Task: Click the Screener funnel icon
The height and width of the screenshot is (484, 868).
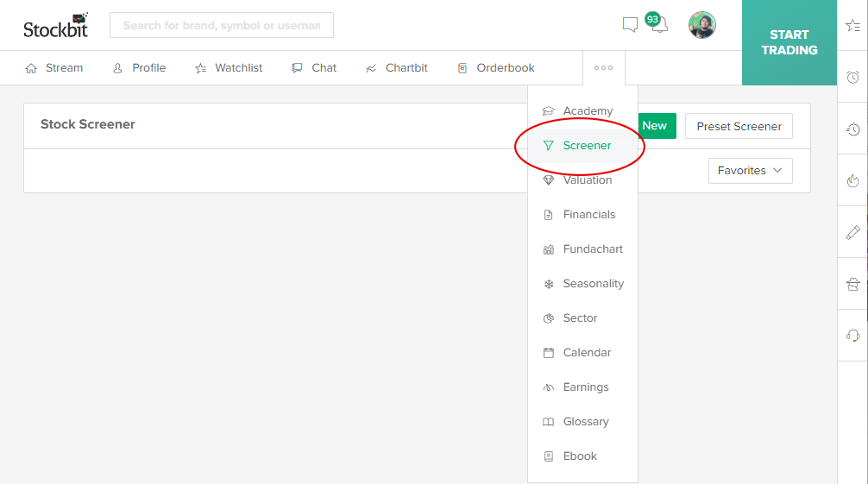Action: 548,146
